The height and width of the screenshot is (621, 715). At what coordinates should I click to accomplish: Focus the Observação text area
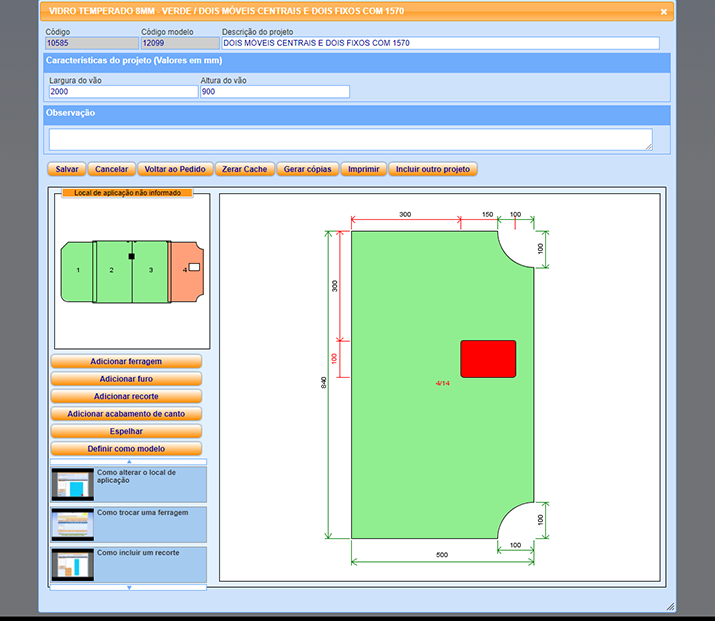click(x=350, y=139)
